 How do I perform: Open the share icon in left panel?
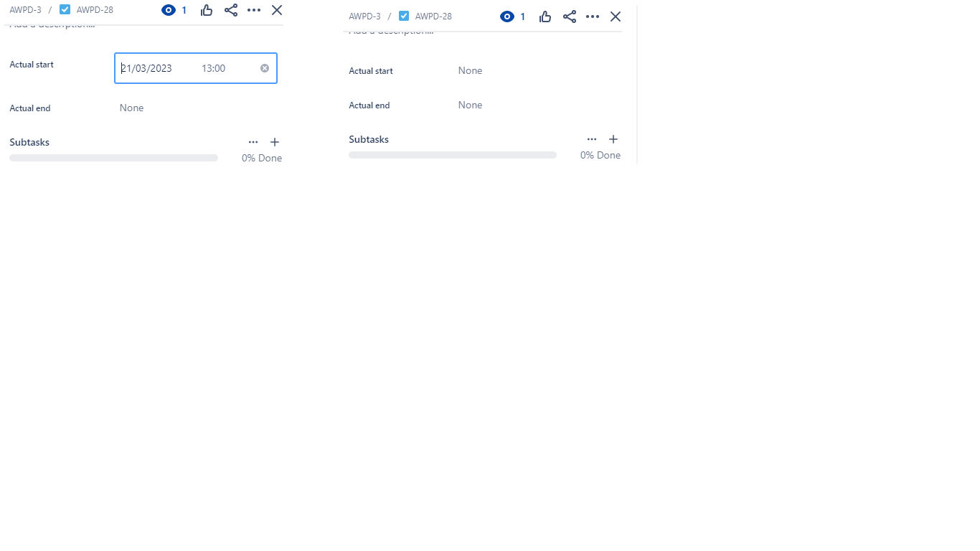click(231, 10)
